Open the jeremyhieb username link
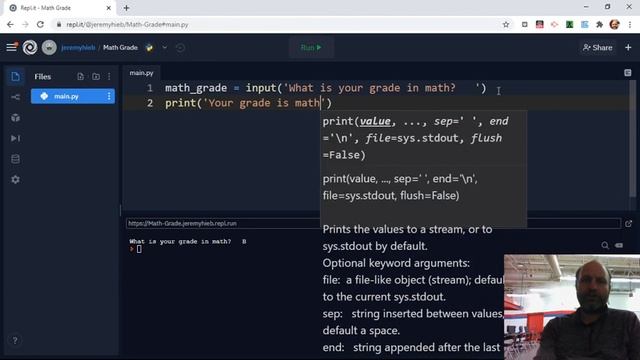Screen dimensions: 640x360 78,47
